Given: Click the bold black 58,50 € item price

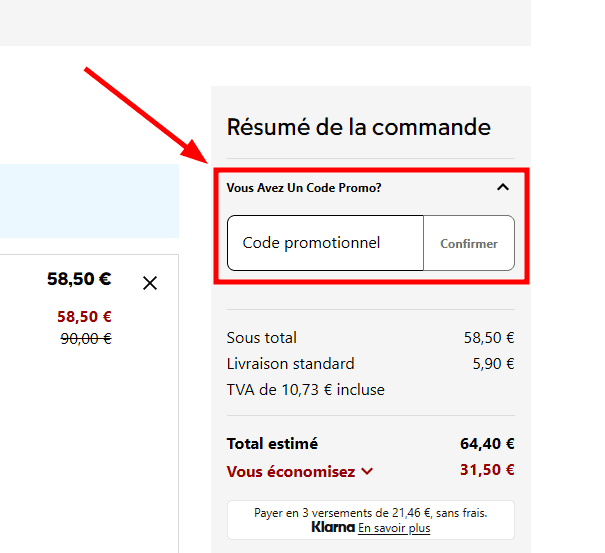Looking at the screenshot, I should 79,279.
